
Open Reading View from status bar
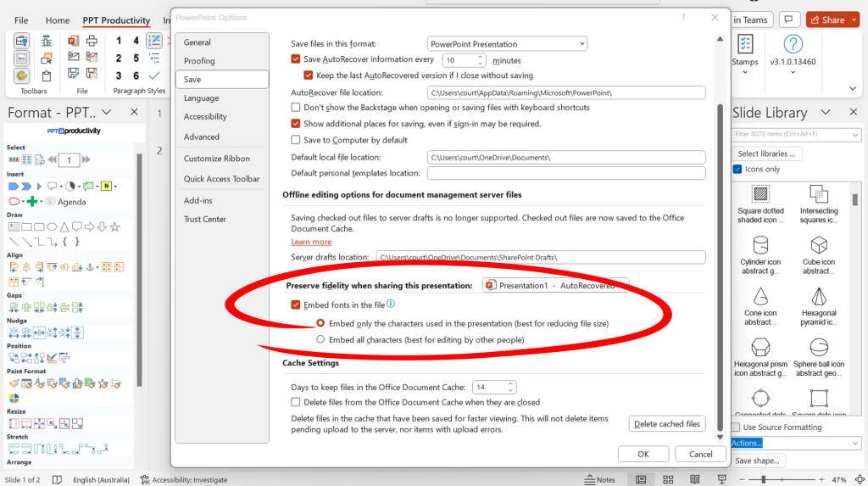pyautogui.click(x=695, y=479)
